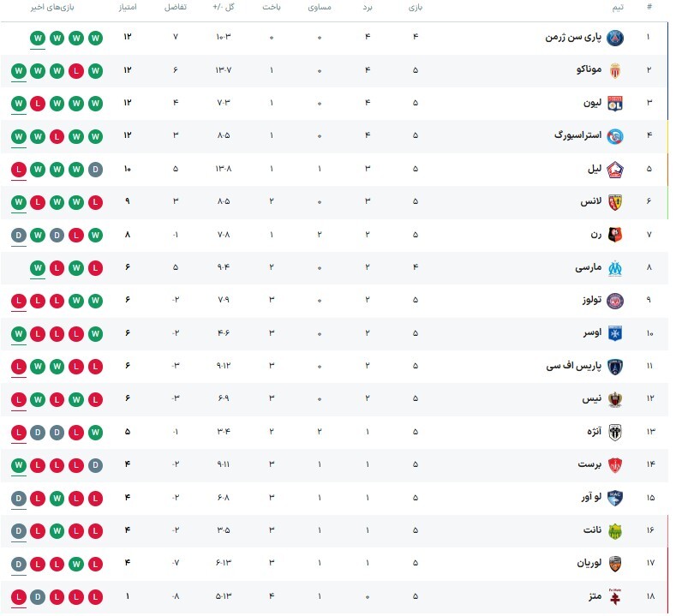The height and width of the screenshot is (616, 682).
Task: Select the Strasbourg club badge
Action: pyautogui.click(x=615, y=136)
